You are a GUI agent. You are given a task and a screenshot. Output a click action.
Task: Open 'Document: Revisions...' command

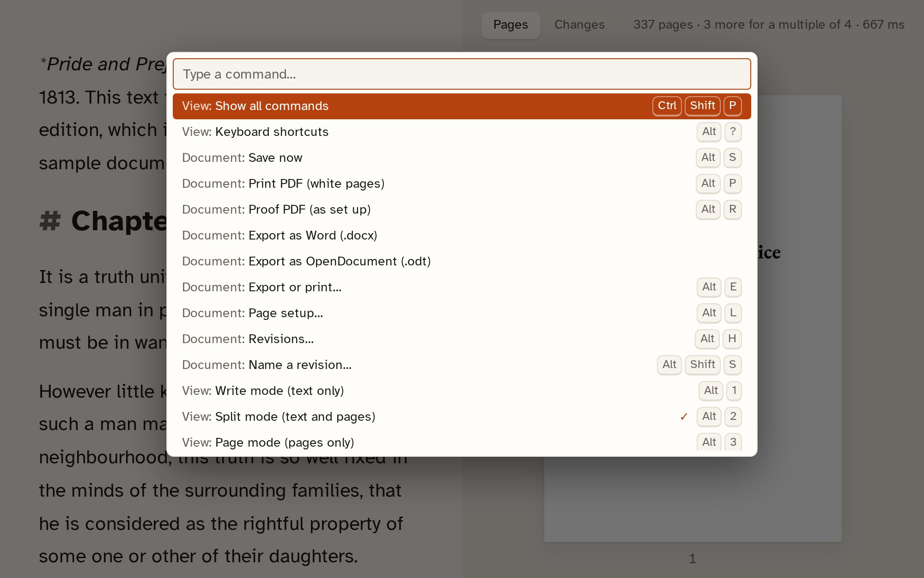(x=462, y=339)
